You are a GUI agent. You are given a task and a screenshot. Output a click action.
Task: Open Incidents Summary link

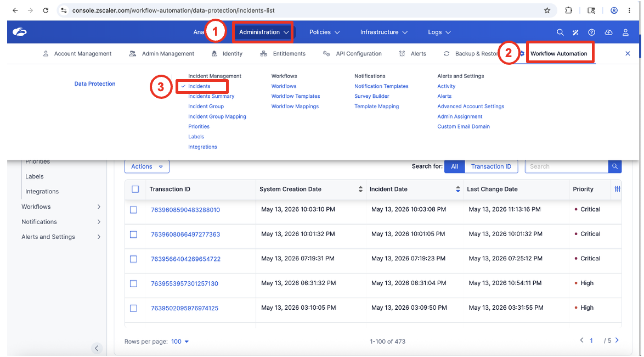(211, 96)
